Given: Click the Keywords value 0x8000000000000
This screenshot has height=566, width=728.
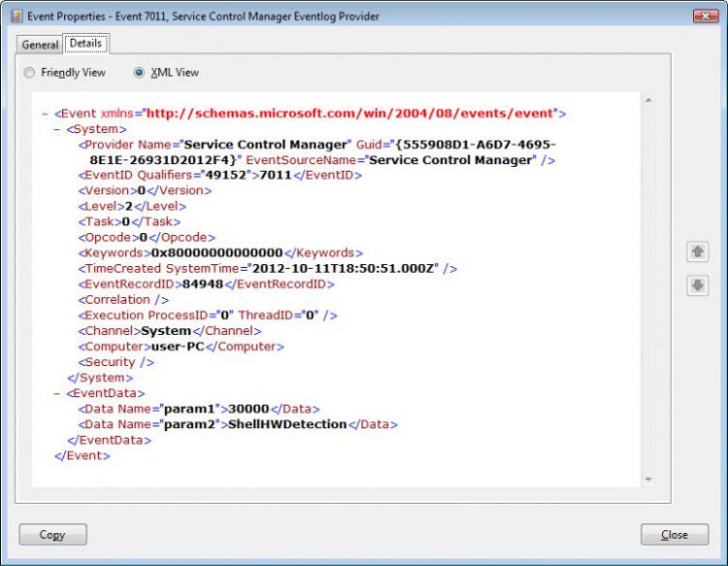Looking at the screenshot, I should (216, 252).
